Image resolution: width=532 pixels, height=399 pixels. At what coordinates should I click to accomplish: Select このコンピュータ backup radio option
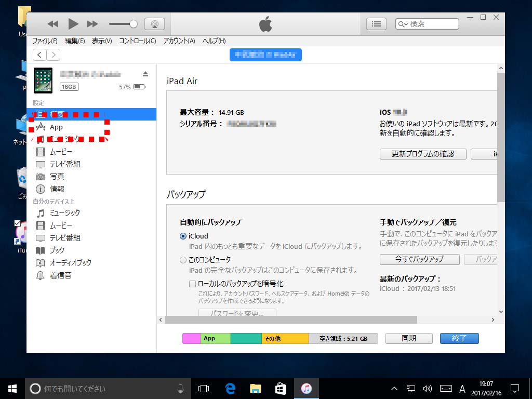[183, 260]
